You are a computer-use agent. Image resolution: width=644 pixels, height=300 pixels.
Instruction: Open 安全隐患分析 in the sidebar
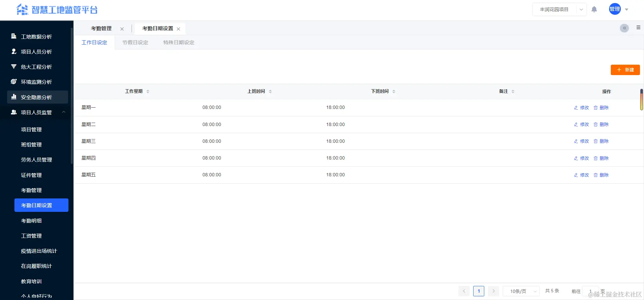coord(37,97)
